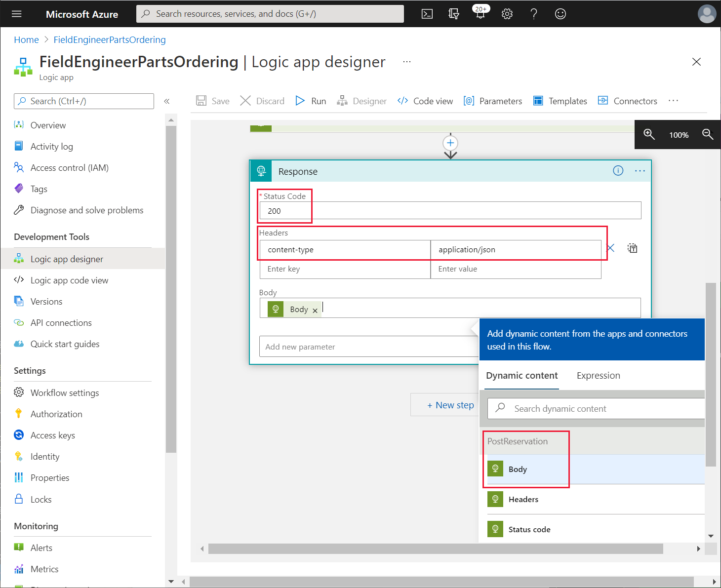Click the Response action globe icon
721x588 pixels.
[x=261, y=171]
